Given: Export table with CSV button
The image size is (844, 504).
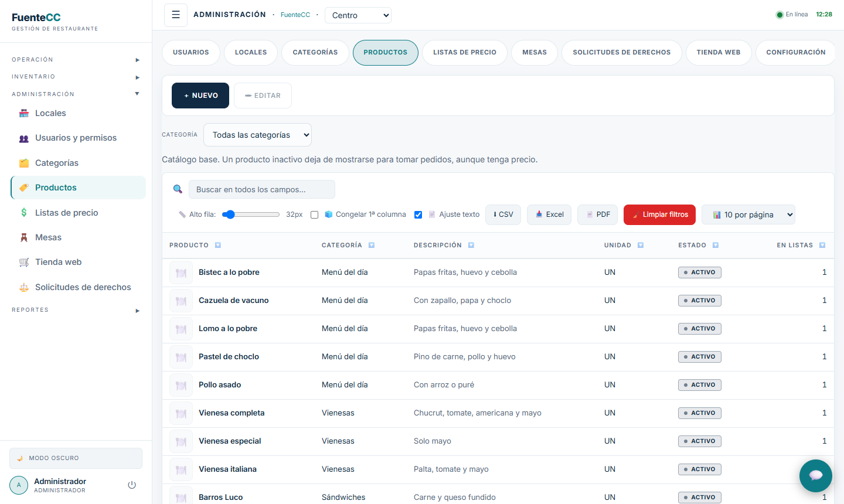Looking at the screenshot, I should point(503,214).
